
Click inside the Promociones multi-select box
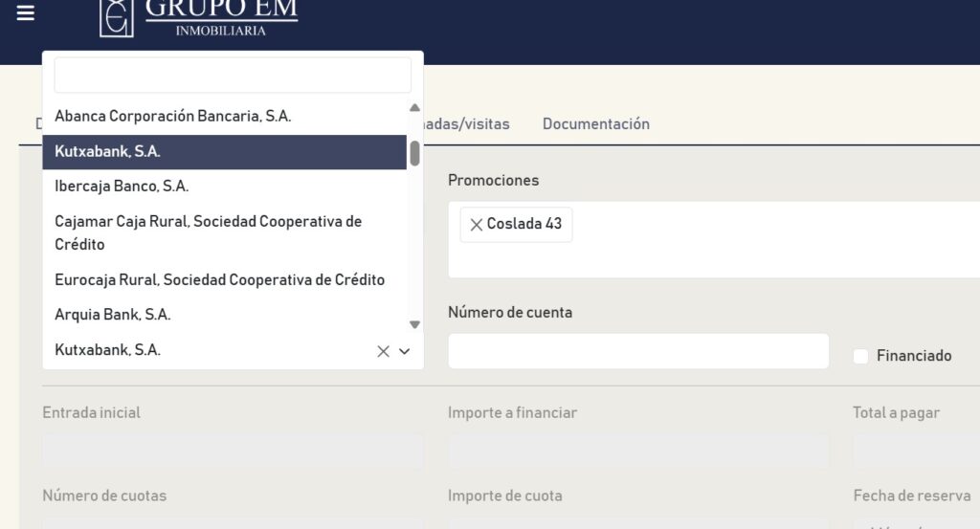714,240
